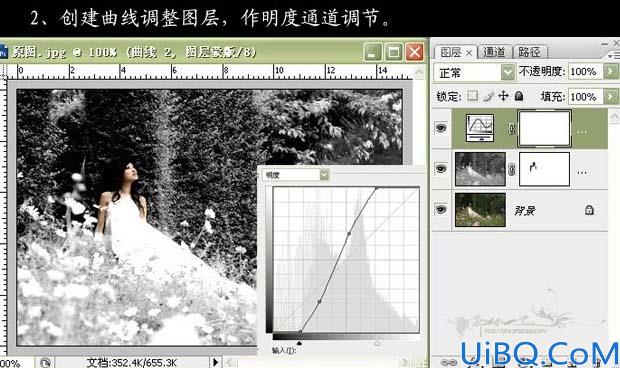Open the 填充 fill slider arrow
620x368 pixels.
(x=610, y=96)
